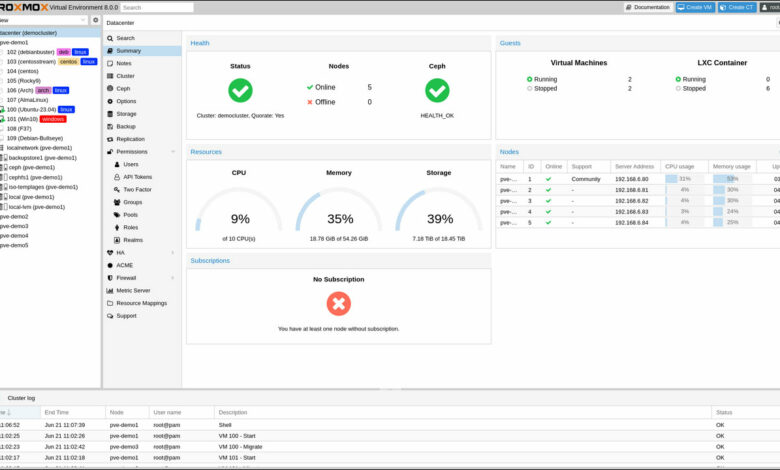
Task: Sort nodes by Memory usage header
Action: [x=732, y=167]
